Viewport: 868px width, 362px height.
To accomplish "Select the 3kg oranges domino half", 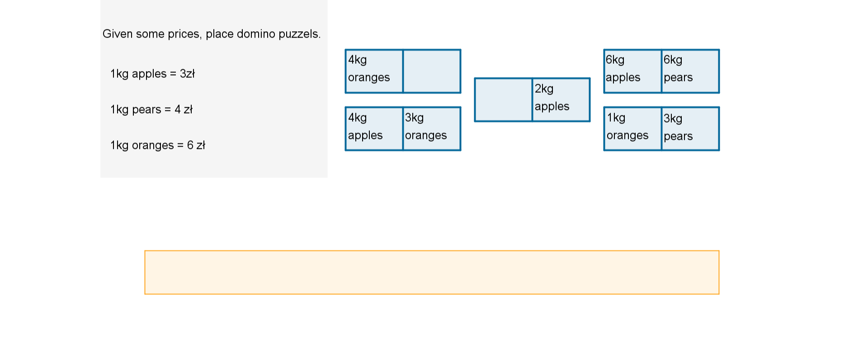I will [x=432, y=129].
